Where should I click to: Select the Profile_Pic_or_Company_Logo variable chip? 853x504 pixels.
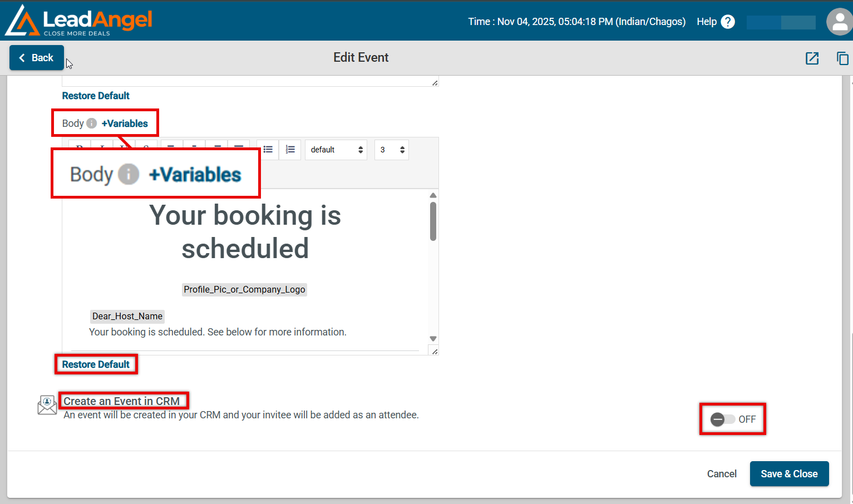click(245, 289)
